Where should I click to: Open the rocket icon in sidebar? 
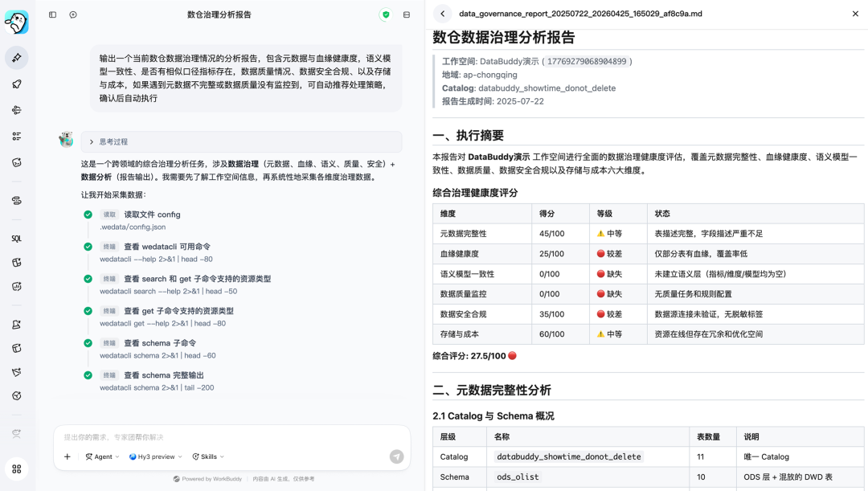(x=17, y=84)
